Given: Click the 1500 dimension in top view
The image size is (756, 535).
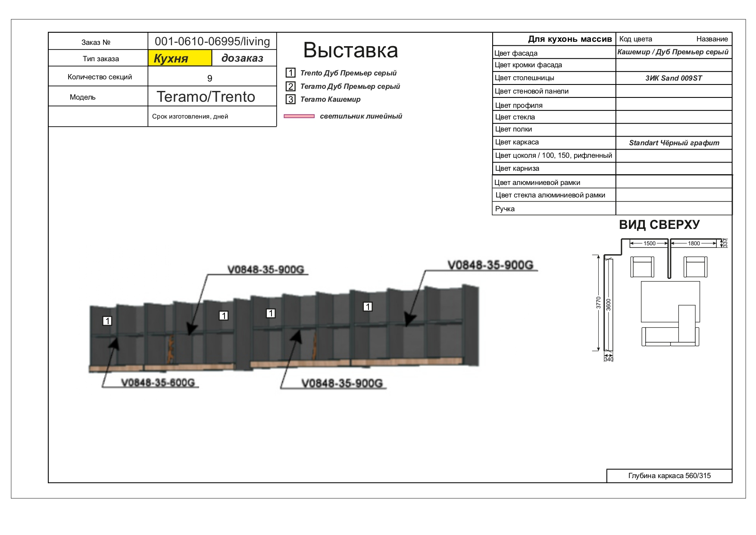Looking at the screenshot, I should pos(649,244).
